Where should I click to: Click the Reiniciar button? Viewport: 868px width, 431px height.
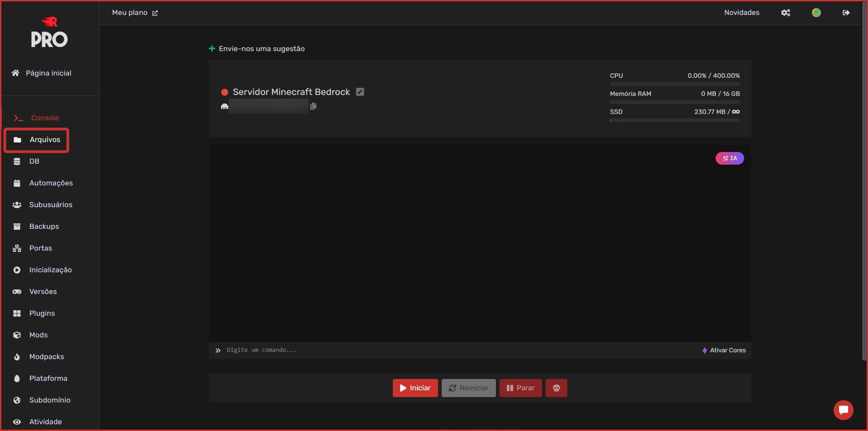point(469,388)
